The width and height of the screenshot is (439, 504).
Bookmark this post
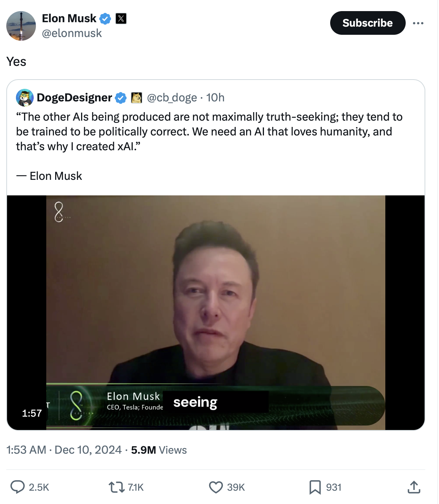tap(315, 487)
